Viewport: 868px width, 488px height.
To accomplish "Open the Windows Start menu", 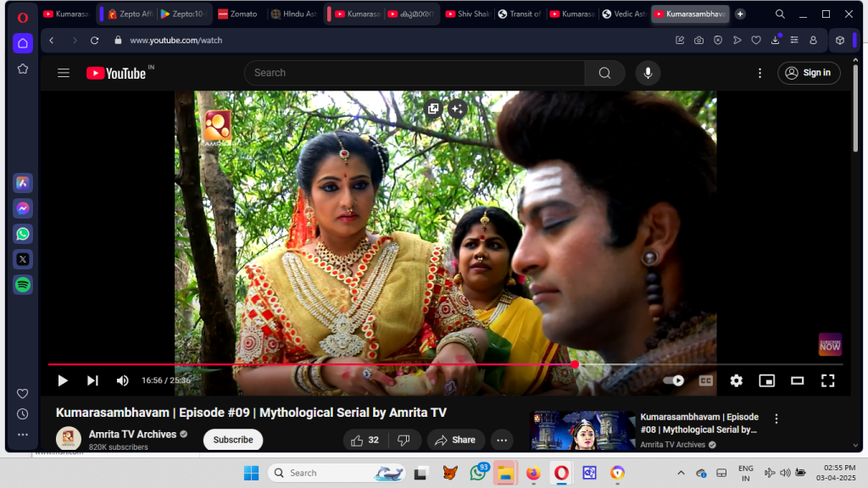I will click(x=251, y=473).
